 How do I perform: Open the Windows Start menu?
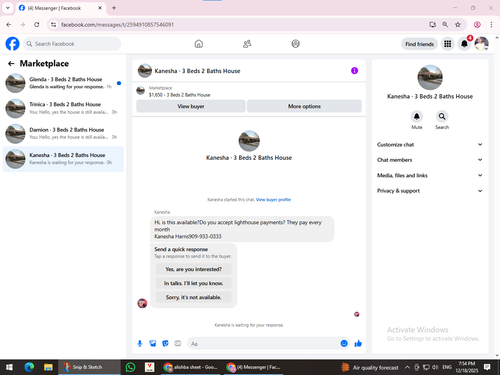click(x=9, y=367)
